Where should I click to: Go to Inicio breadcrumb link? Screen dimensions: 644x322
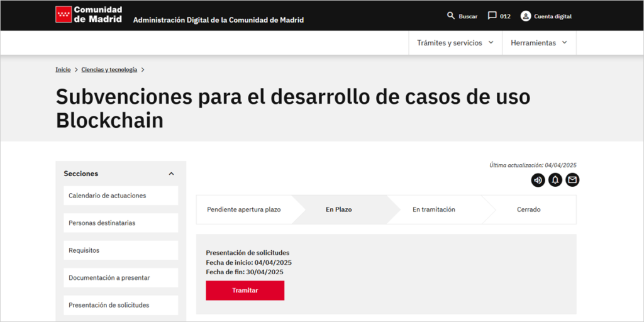63,70
